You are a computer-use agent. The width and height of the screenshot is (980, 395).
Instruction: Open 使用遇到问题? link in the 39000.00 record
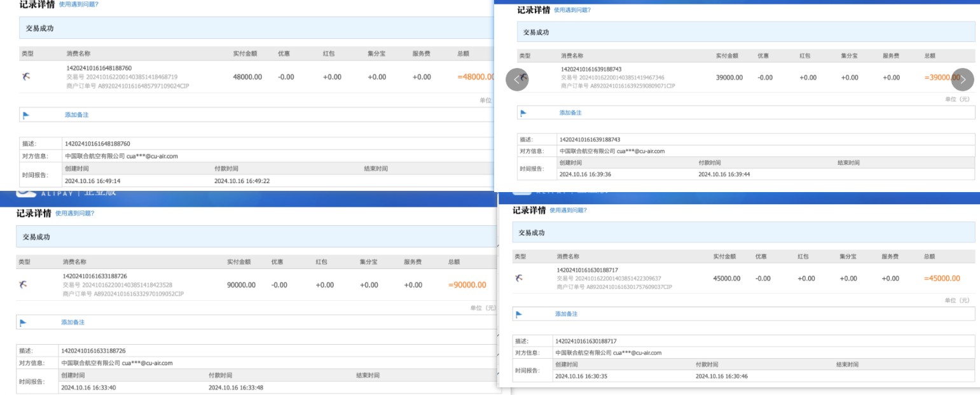click(x=572, y=10)
